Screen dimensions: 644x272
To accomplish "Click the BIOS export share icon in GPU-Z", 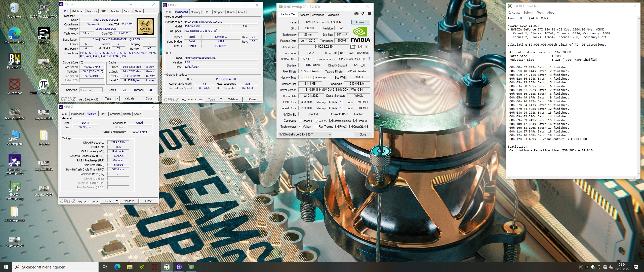I will coord(353,47).
